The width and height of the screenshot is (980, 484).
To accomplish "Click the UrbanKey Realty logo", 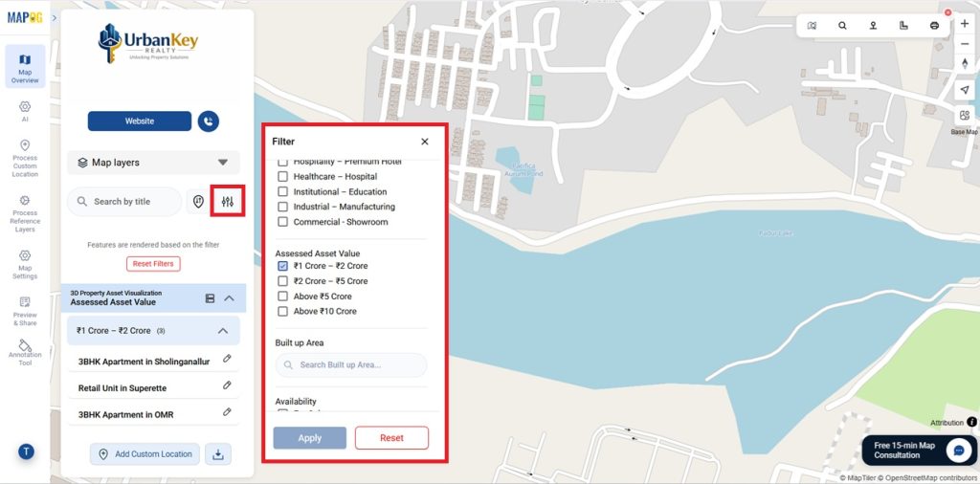I will pos(148,43).
